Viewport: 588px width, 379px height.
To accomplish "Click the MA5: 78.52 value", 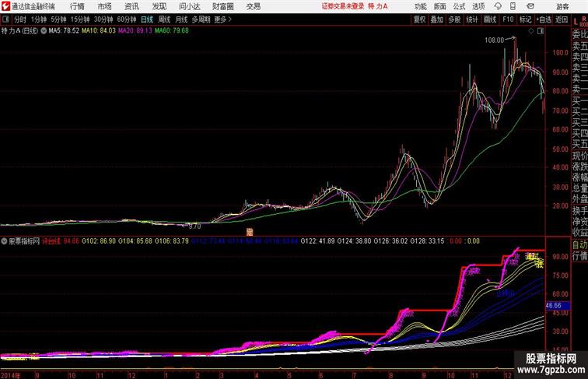I will tap(64, 31).
